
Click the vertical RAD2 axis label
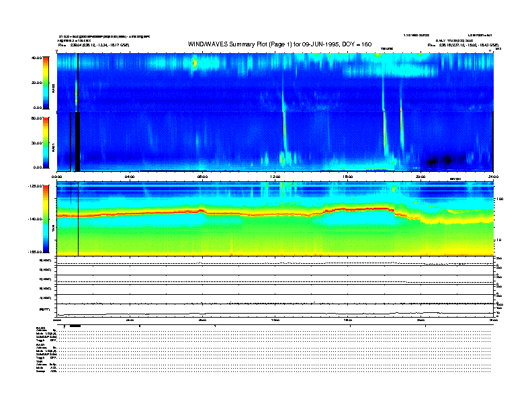(x=53, y=89)
